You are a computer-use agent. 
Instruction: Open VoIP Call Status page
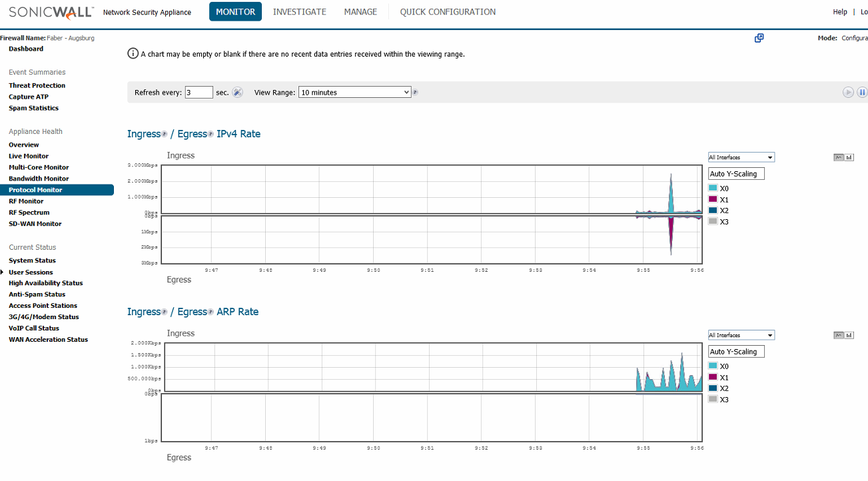pyautogui.click(x=34, y=328)
